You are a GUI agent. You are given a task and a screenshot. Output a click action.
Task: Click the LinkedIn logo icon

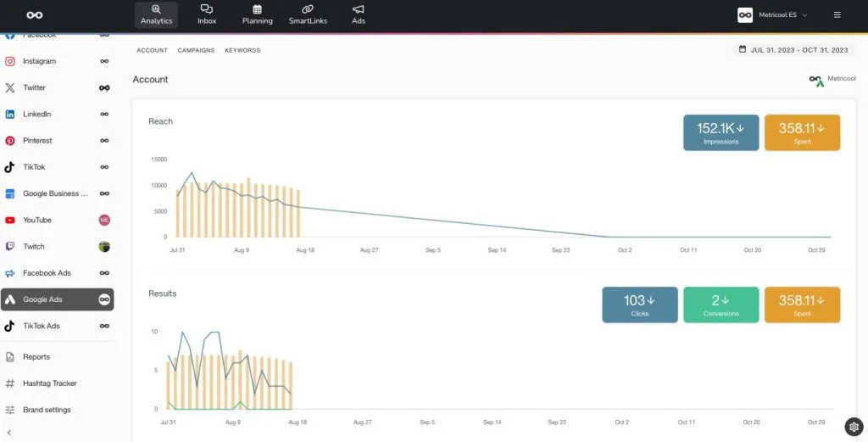pos(10,114)
